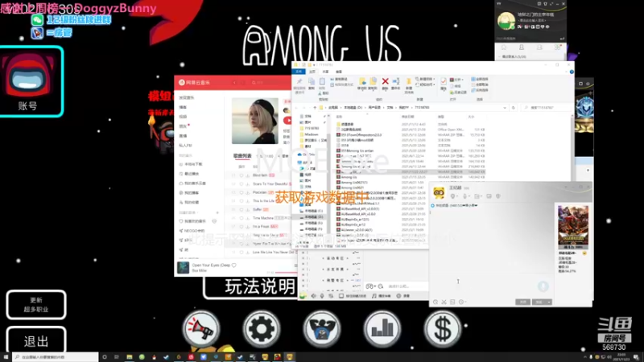
Task: Click the round voice microphone button in chat
Action: click(x=543, y=286)
